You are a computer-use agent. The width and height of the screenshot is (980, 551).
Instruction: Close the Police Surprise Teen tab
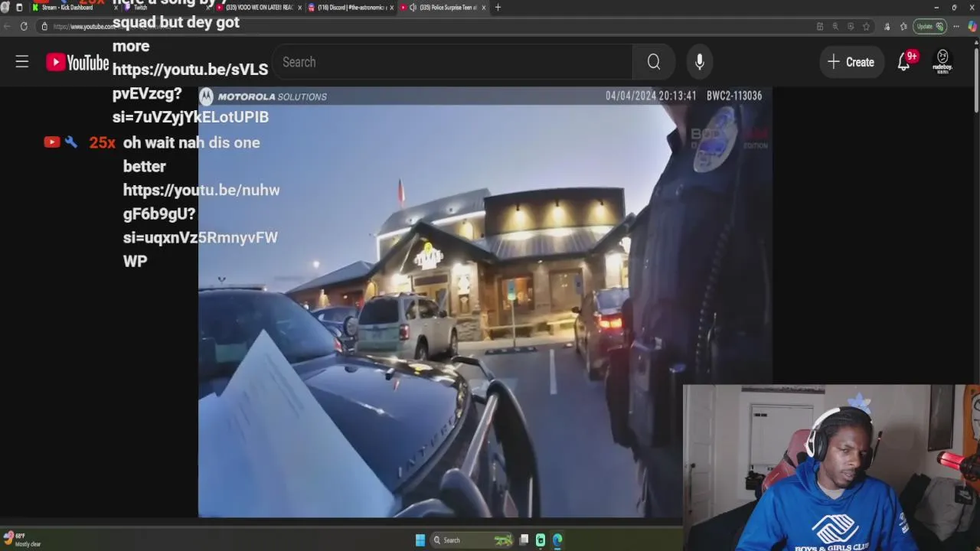click(x=483, y=8)
